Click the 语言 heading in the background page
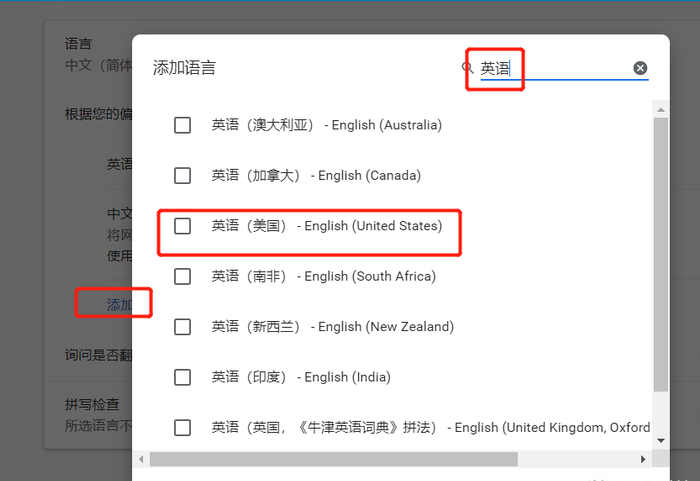 click(x=78, y=44)
